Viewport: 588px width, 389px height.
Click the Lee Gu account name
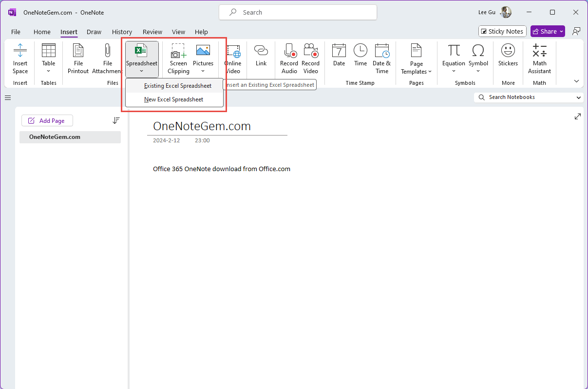[x=487, y=12]
